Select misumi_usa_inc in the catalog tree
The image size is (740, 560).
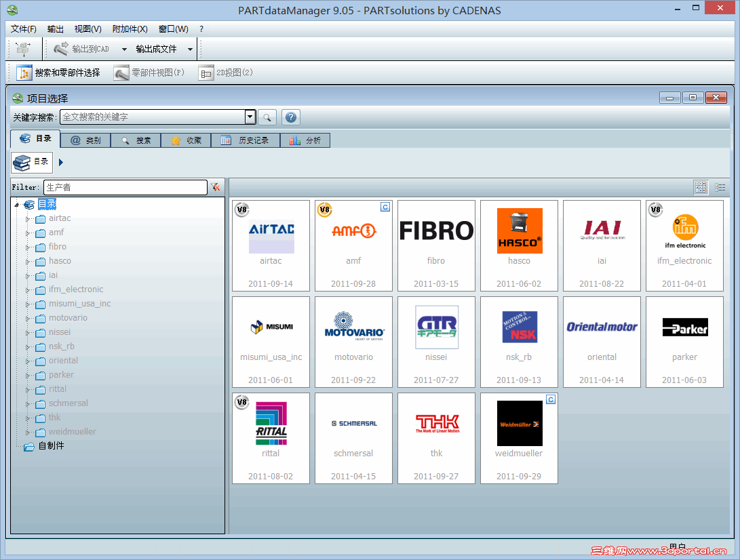[x=80, y=303]
